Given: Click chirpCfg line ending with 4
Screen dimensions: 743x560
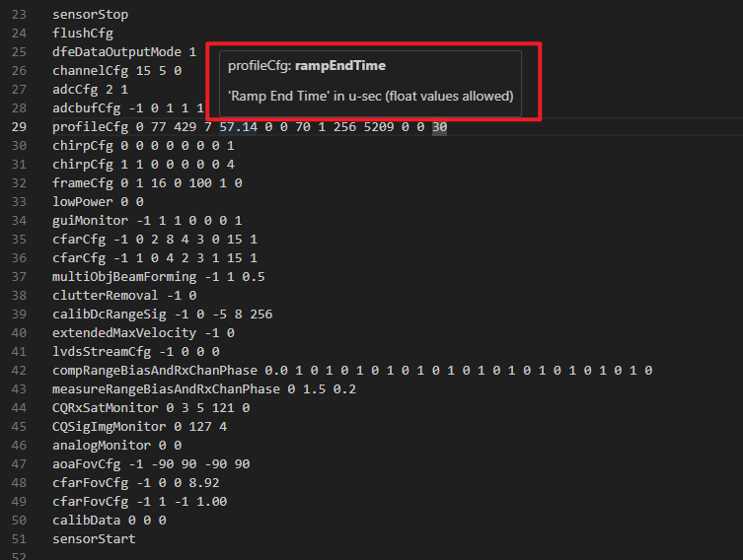Looking at the screenshot, I should [x=143, y=165].
